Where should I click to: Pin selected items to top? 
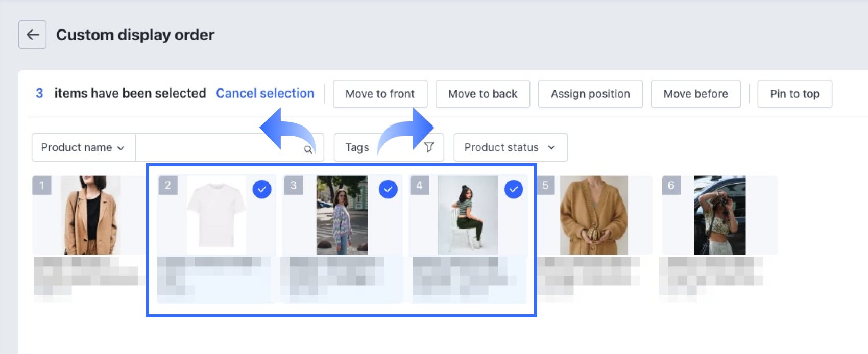point(794,94)
